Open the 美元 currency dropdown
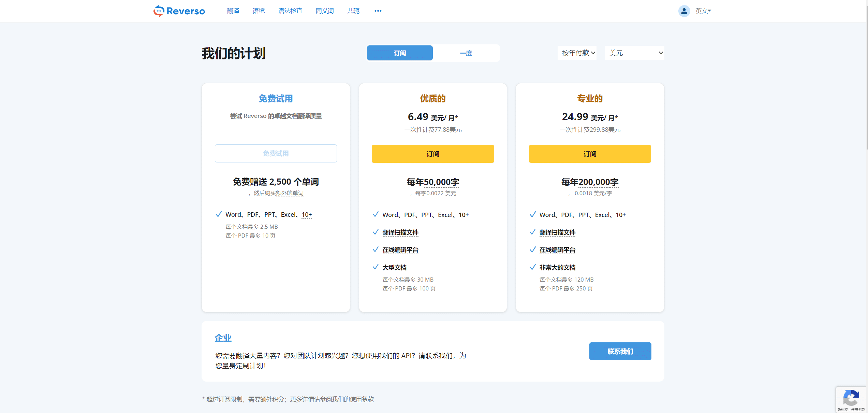 click(634, 53)
